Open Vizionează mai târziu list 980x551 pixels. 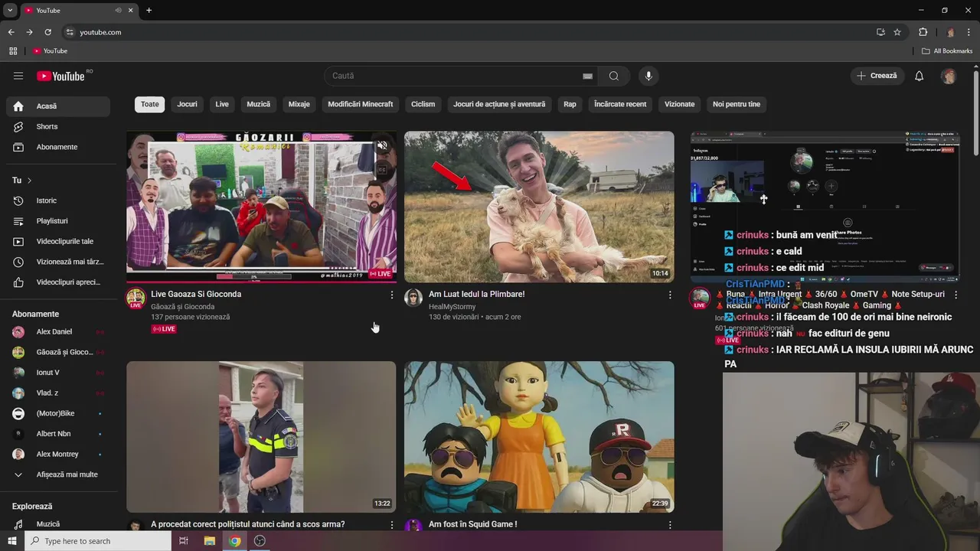(58, 262)
